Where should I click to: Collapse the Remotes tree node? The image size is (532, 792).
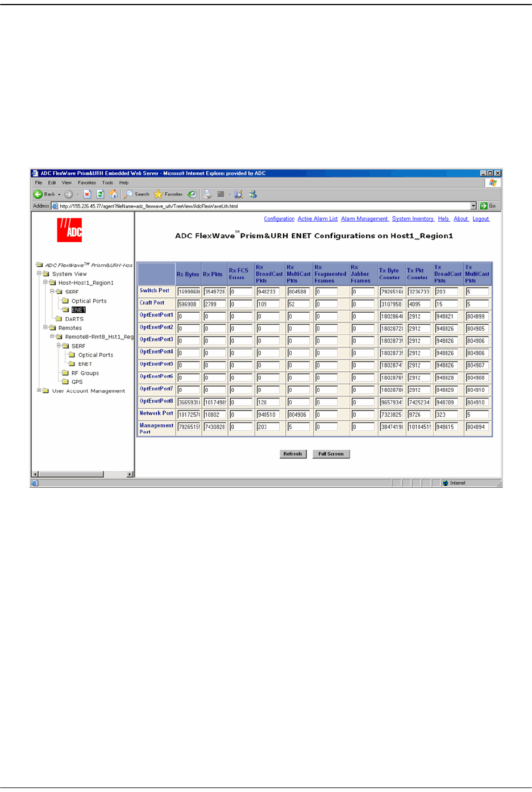pos(45,327)
